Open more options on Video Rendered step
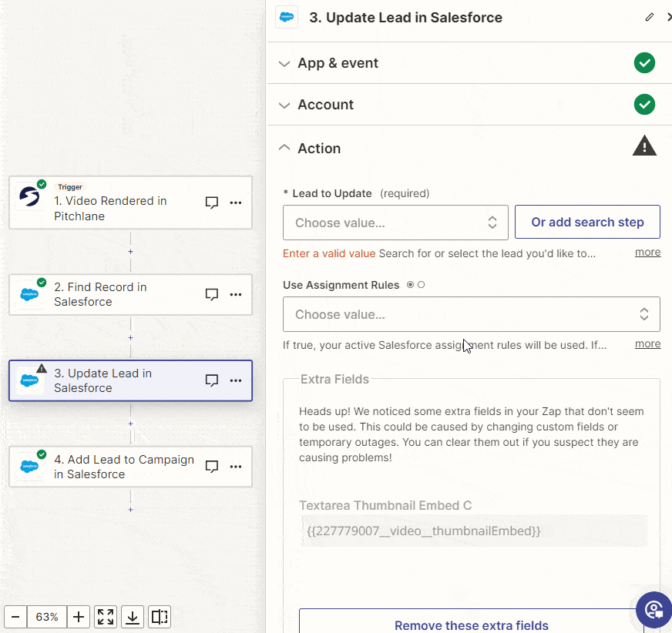This screenshot has height=633, width=672. click(x=236, y=203)
